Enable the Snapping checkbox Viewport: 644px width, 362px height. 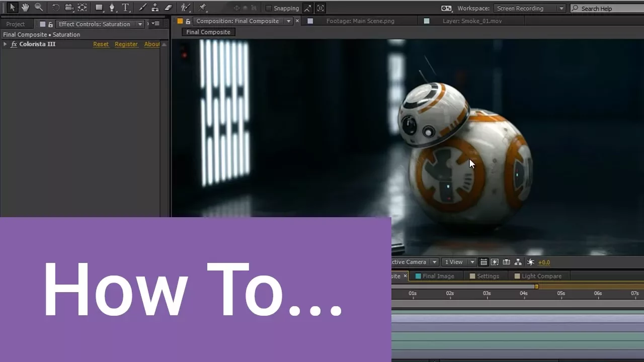[269, 8]
